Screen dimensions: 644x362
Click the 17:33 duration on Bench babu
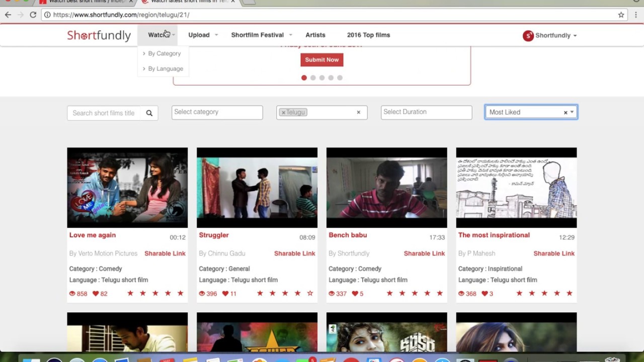[x=437, y=238]
